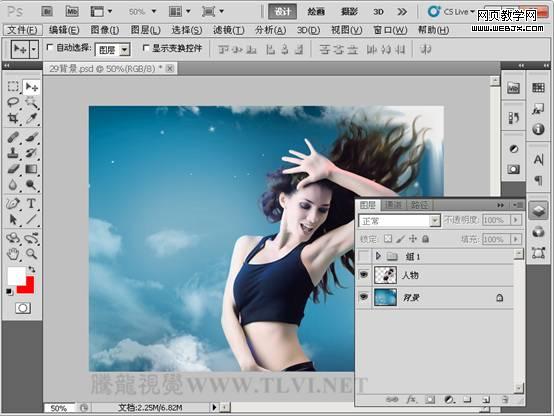
Task: Select the Lasso tool
Action: [13, 102]
